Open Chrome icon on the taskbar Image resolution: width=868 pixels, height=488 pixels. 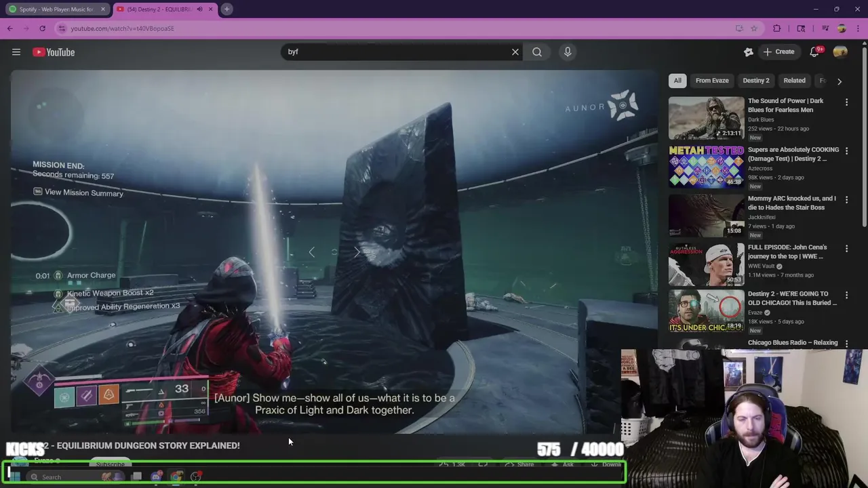[176, 476]
